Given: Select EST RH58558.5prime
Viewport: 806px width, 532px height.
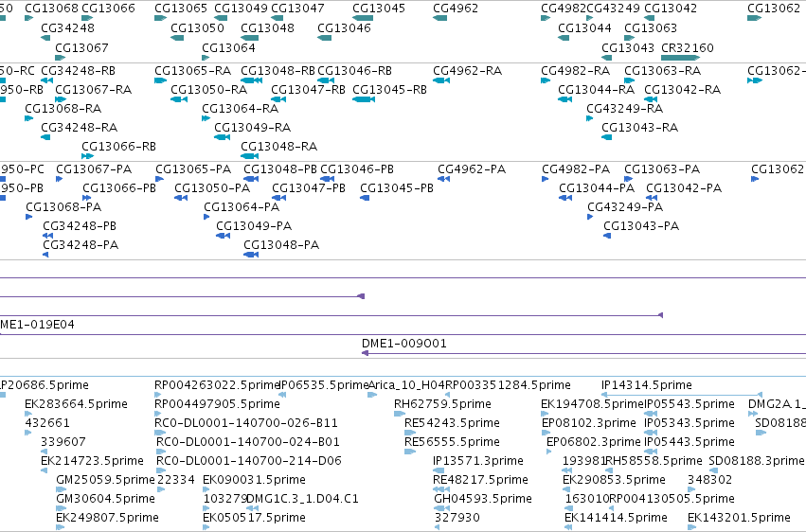Looking at the screenshot, I should pyautogui.click(x=654, y=461).
